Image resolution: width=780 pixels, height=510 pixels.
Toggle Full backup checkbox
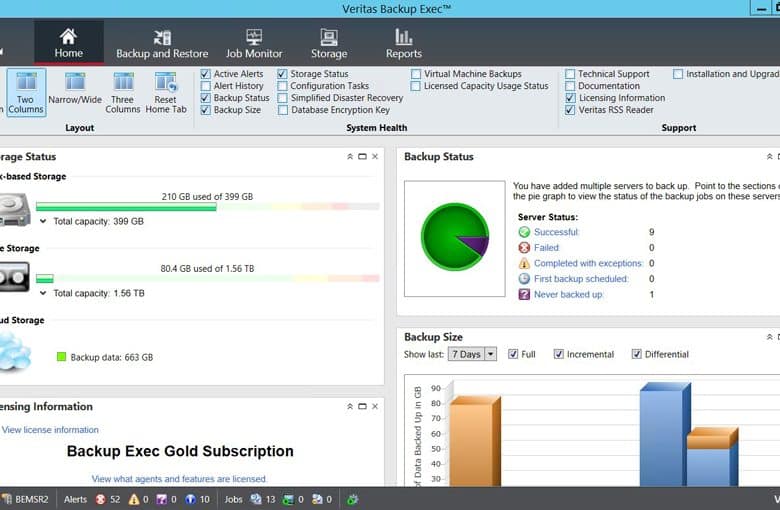pos(513,354)
